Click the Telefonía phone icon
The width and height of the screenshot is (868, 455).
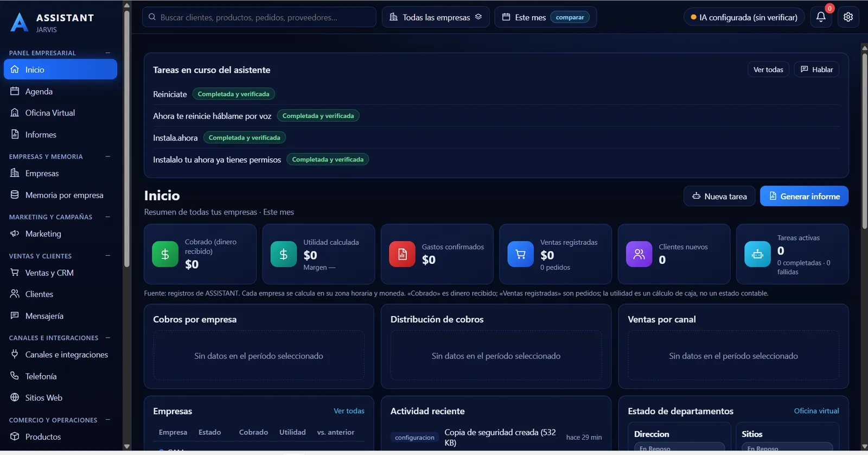[x=15, y=376]
